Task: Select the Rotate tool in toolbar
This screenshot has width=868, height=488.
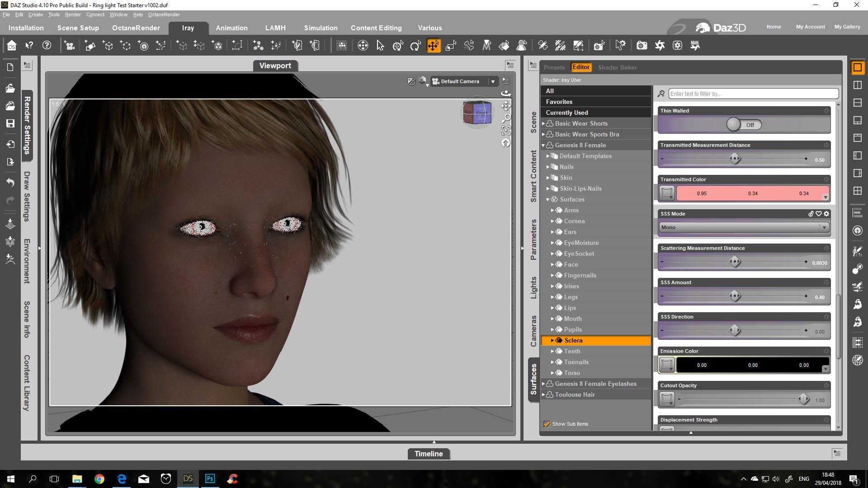Action: 415,46
